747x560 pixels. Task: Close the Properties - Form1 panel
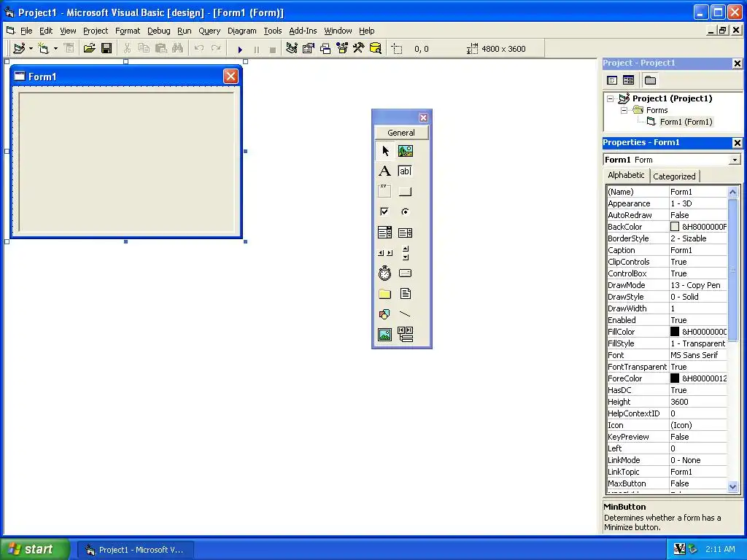pyautogui.click(x=737, y=143)
